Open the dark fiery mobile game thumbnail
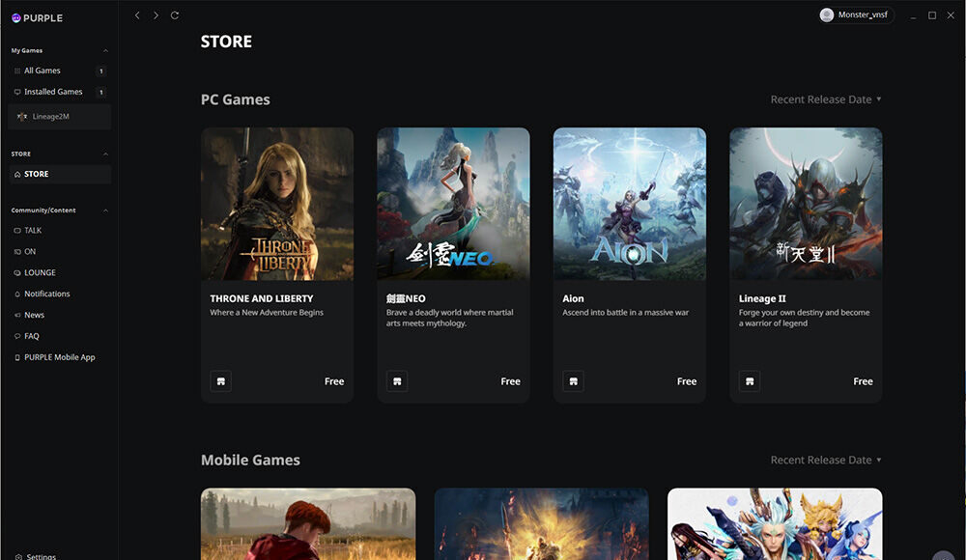Screen dimensions: 966x560 click(x=542, y=524)
